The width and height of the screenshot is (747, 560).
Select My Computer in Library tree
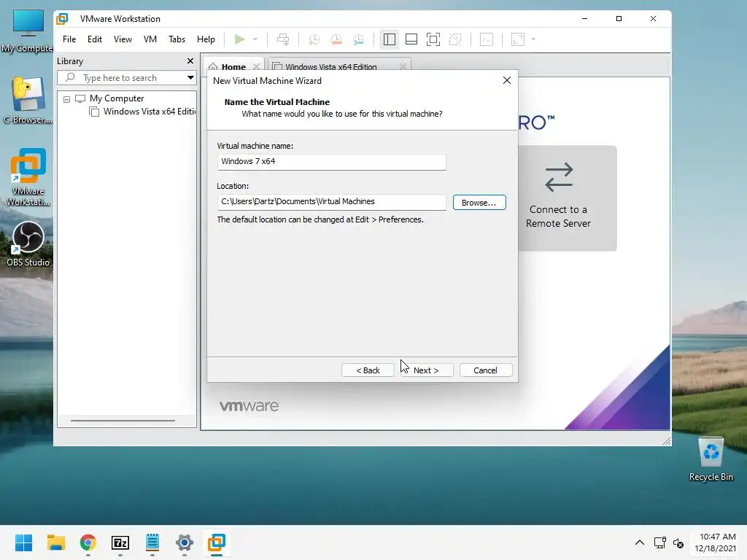[x=116, y=98]
